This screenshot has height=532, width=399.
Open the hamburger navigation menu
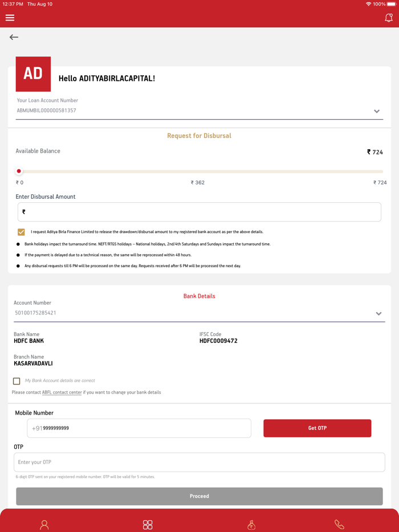[x=10, y=17]
